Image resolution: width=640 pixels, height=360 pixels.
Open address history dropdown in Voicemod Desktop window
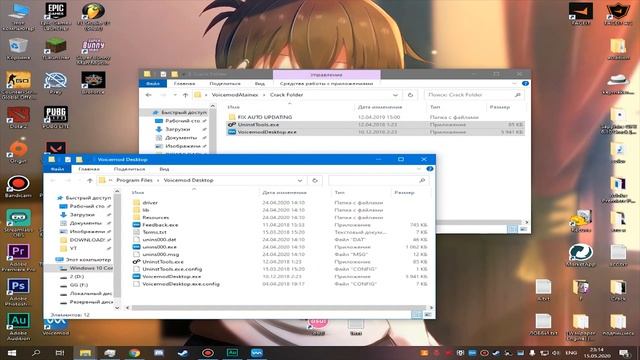click(x=300, y=180)
